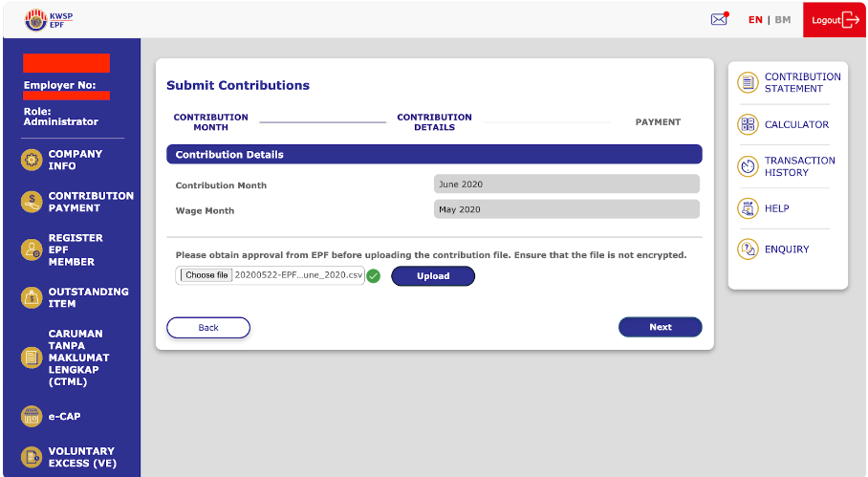Open the Enquiry icon

(x=748, y=249)
